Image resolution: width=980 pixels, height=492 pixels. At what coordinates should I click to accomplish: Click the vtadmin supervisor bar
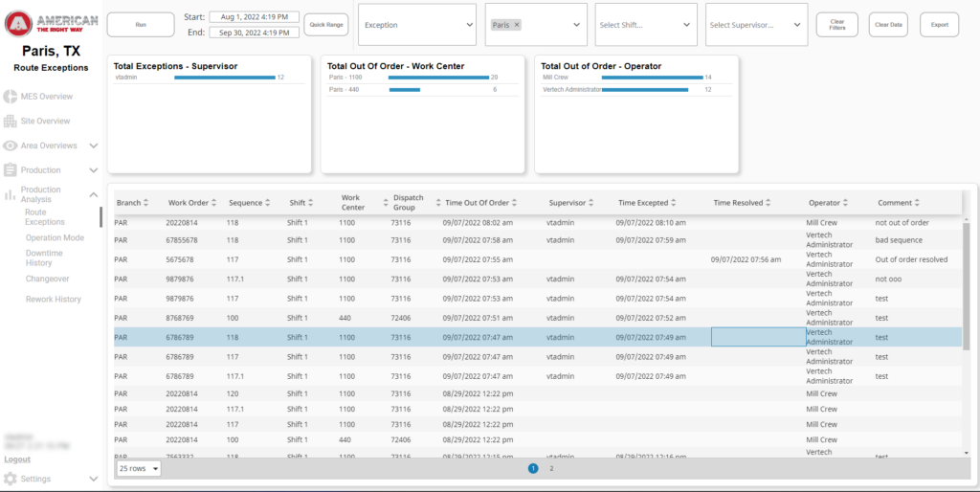[x=225, y=78]
